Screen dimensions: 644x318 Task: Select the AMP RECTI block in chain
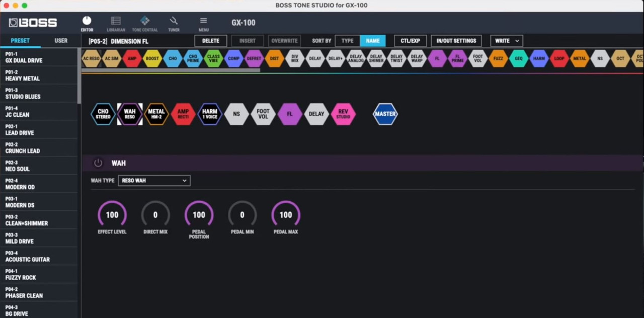pyautogui.click(x=183, y=114)
